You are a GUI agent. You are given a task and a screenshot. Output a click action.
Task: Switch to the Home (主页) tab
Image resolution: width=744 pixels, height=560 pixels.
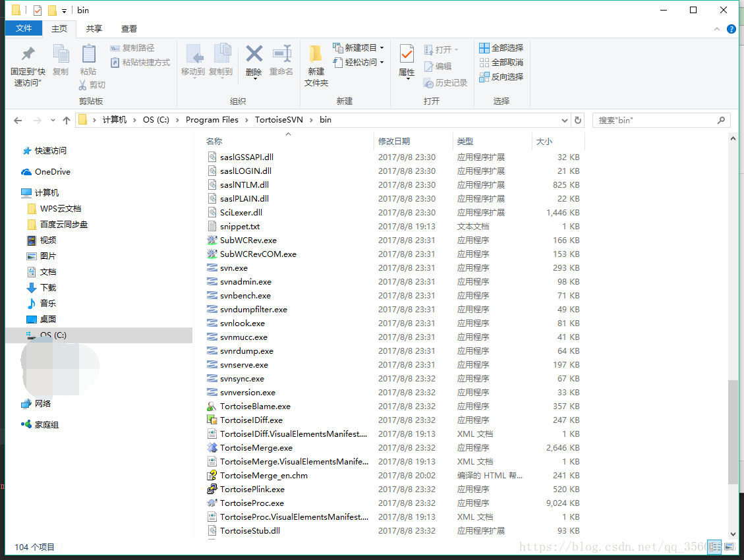point(59,28)
